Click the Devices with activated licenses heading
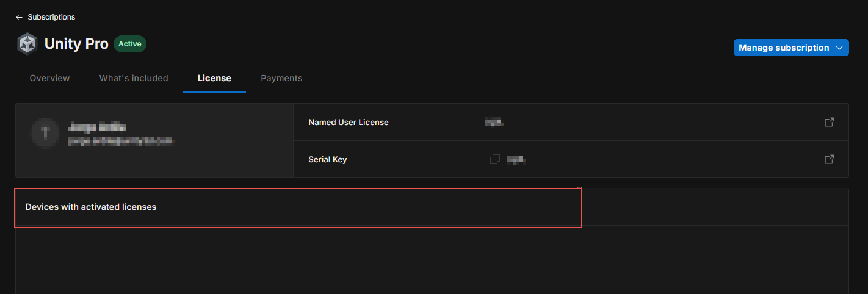This screenshot has height=294, width=868. click(91, 207)
